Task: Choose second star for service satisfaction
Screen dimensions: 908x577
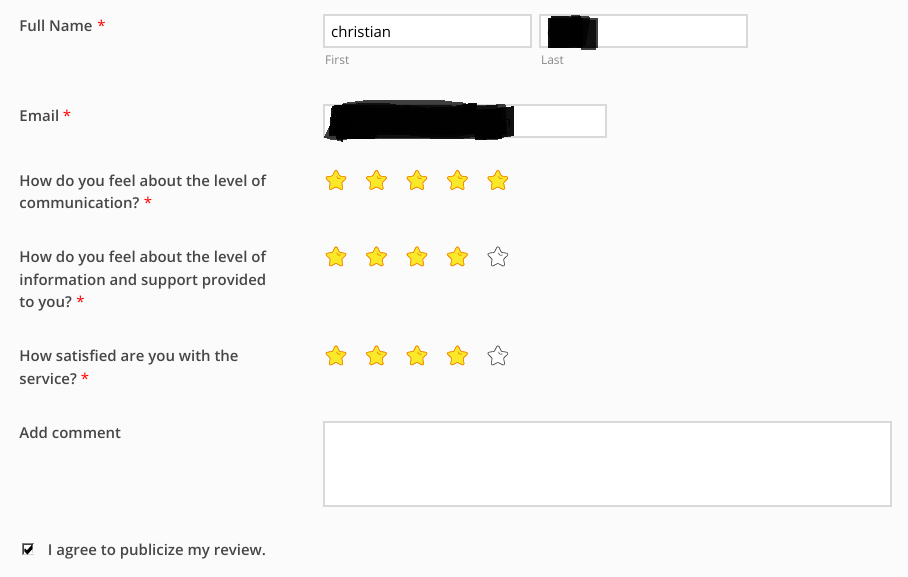Action: 376,356
